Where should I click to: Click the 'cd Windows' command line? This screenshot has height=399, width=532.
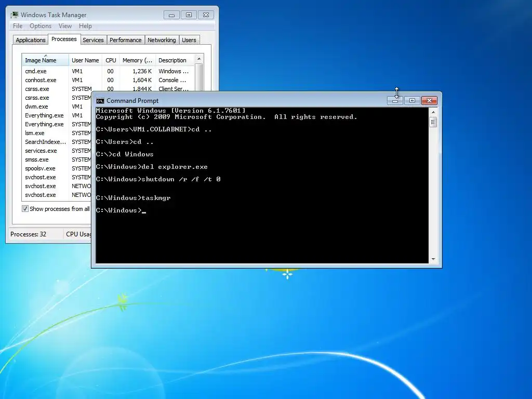(125, 154)
